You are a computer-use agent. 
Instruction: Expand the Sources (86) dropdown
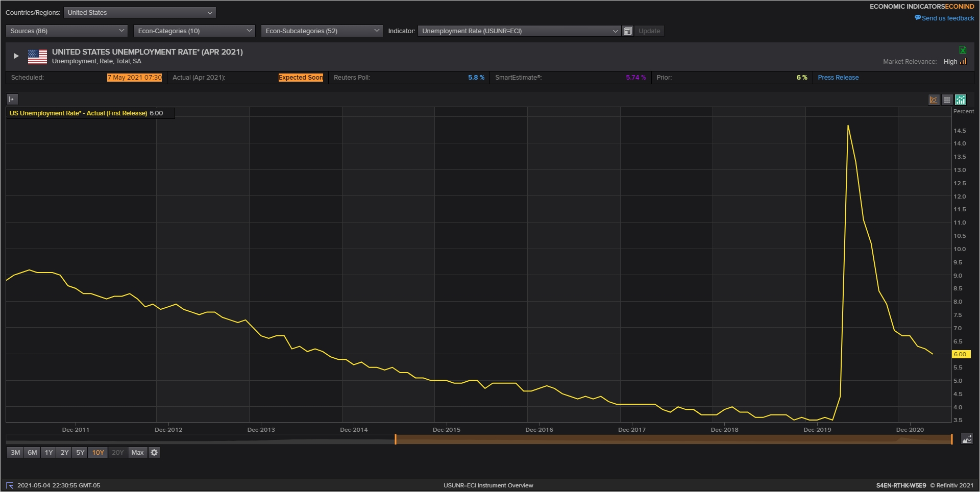pos(66,31)
